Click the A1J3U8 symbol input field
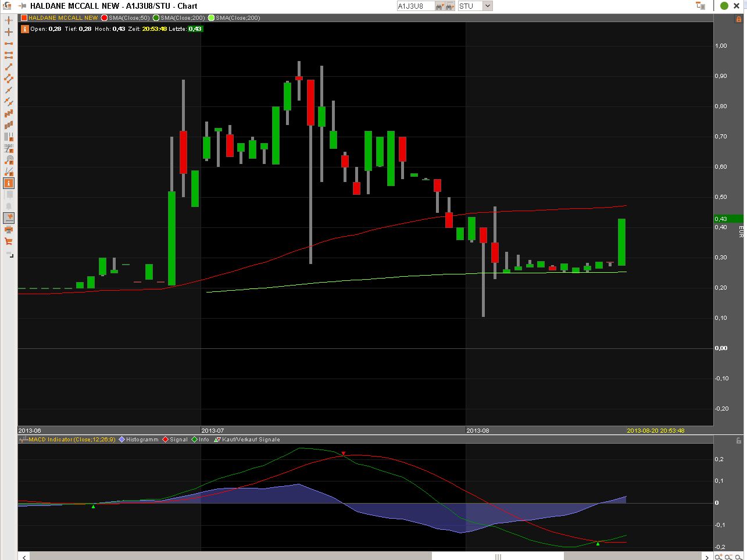Screen dimensions: 747x560 click(x=415, y=6)
